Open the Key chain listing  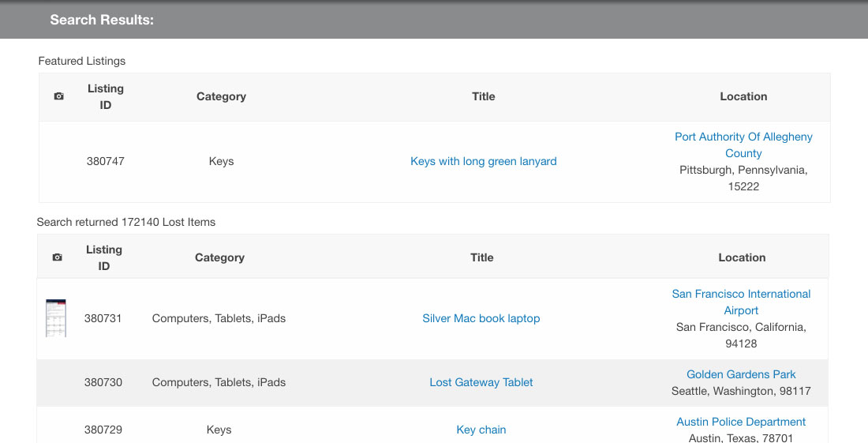pyautogui.click(x=481, y=430)
